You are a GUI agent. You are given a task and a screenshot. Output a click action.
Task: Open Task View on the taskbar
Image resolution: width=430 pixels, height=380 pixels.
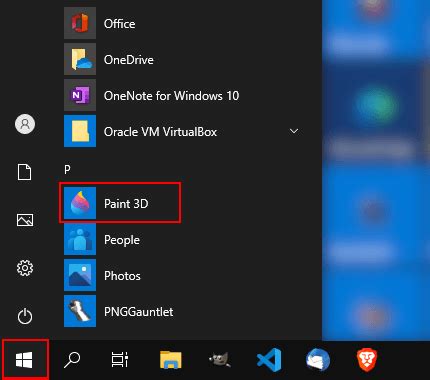click(120, 360)
